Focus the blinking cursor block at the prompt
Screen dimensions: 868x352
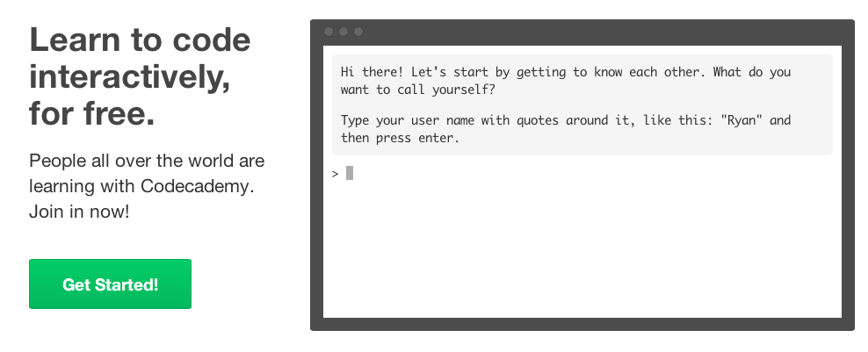tap(350, 173)
